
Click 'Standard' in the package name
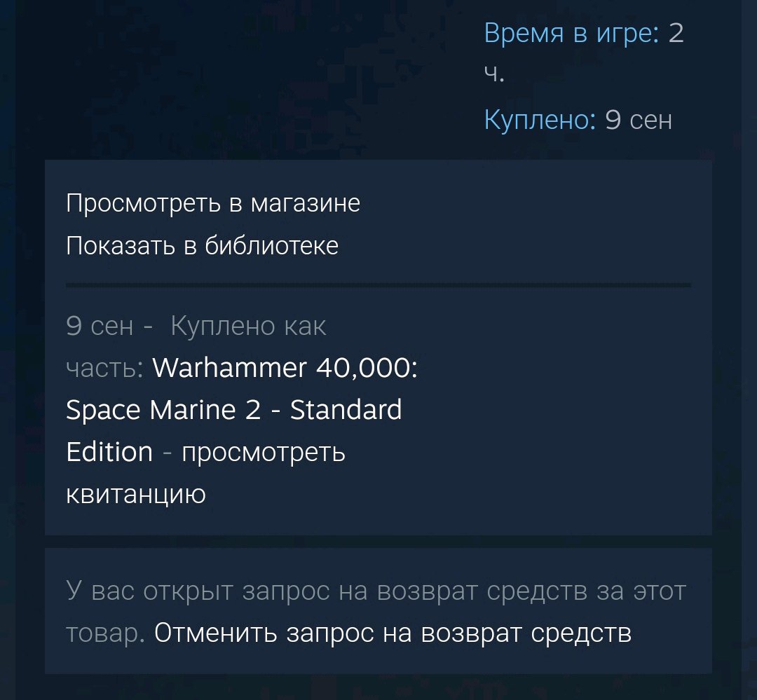(x=346, y=410)
